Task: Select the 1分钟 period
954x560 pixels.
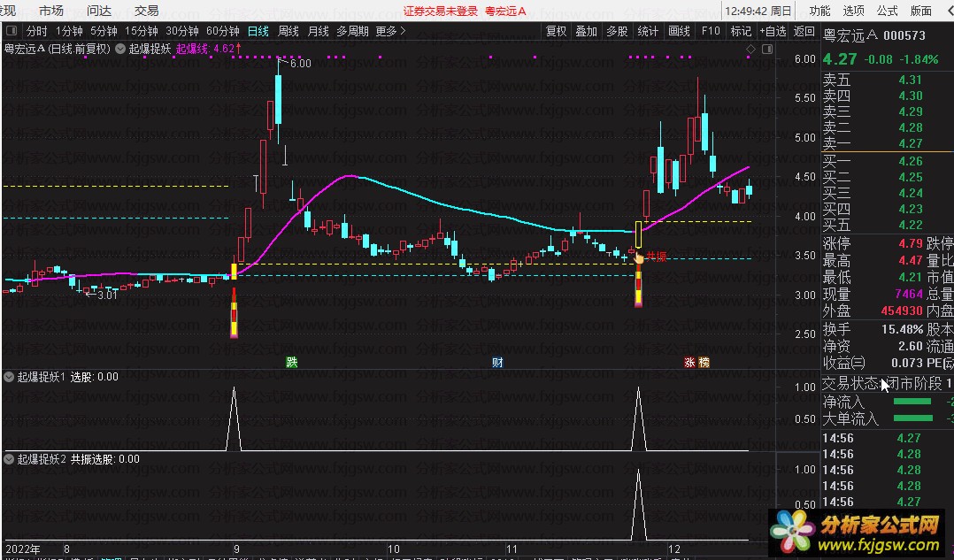Action: tap(69, 30)
